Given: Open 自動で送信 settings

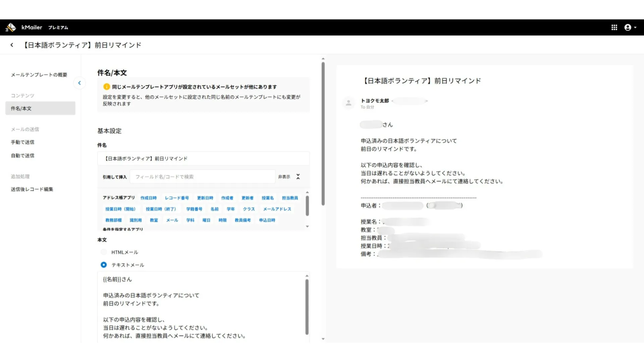Looking at the screenshot, I should (x=22, y=156).
